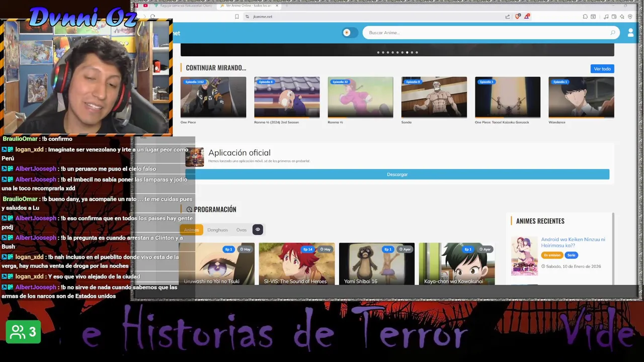The image size is (644, 362).
Task: Click the Serie tag
Action: click(571, 255)
